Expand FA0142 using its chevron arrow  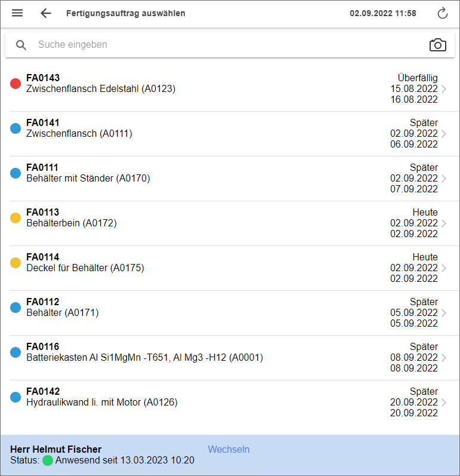point(444,403)
